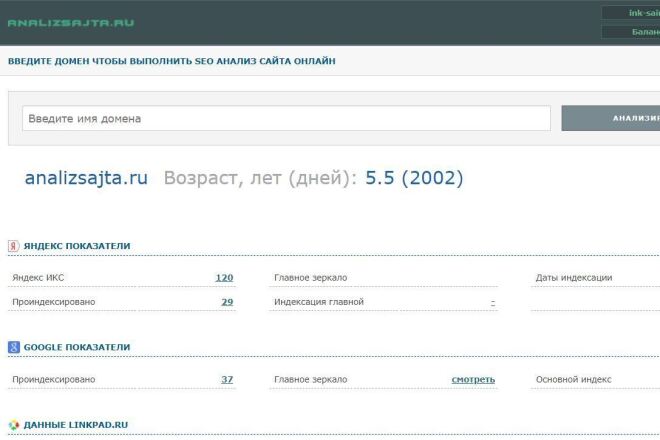Click the Google 'Проиндексировано' label

54,379
